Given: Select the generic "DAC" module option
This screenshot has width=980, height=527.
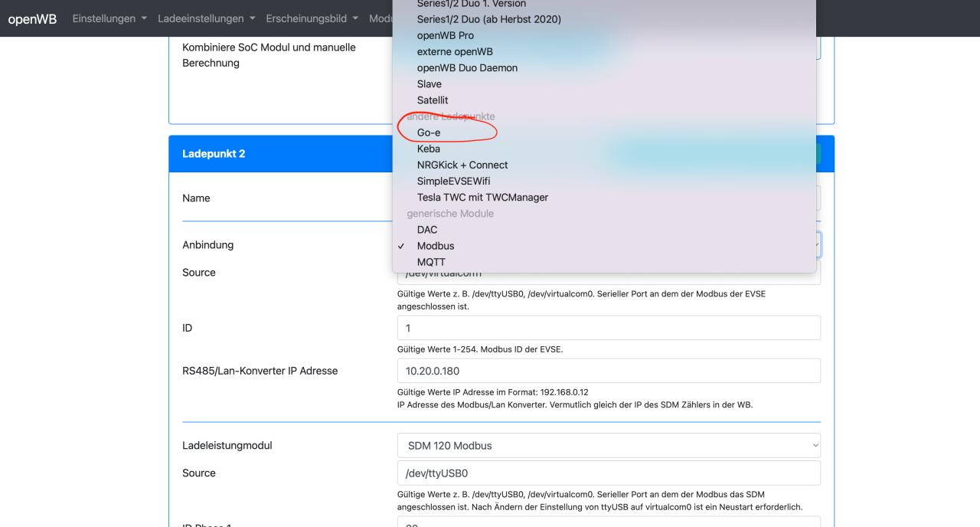Looking at the screenshot, I should click(x=604, y=230).
